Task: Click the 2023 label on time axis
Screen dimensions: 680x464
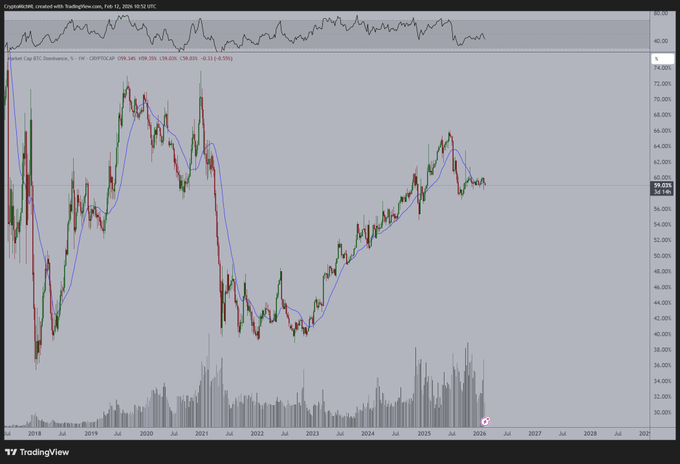Action: click(312, 433)
